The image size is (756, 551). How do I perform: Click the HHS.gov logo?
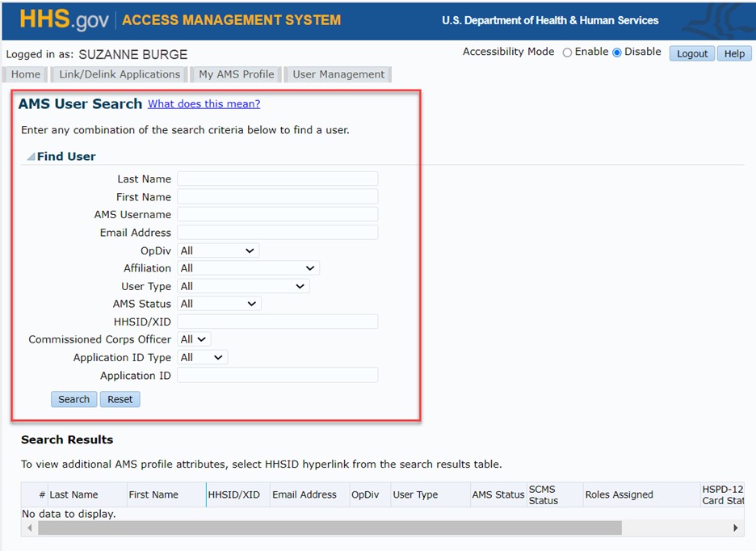tap(64, 20)
